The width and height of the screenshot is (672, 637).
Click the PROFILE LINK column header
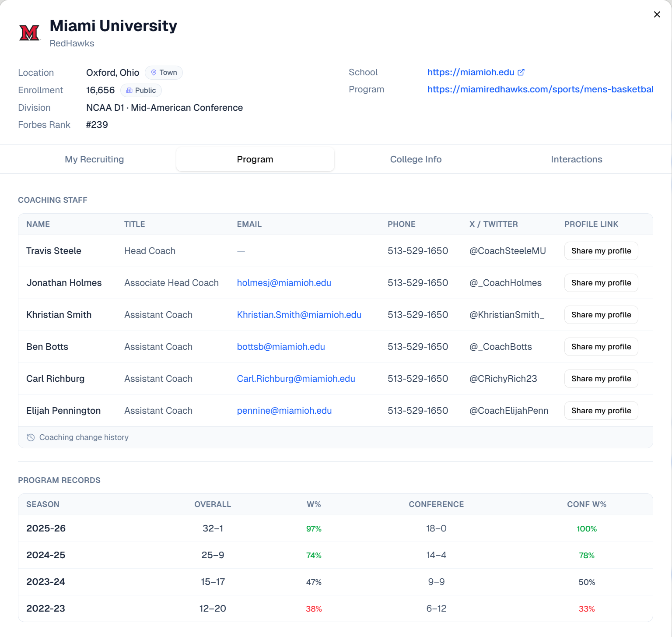591,224
